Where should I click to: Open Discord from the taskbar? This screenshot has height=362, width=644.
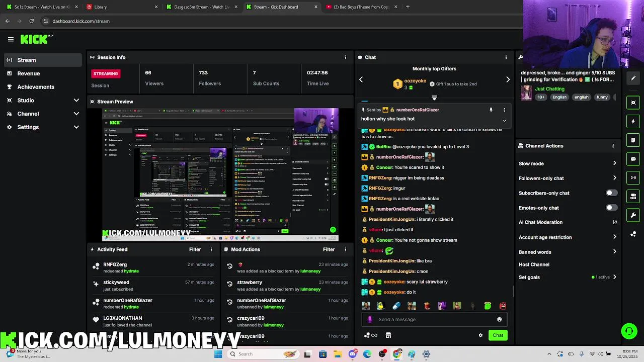click(353, 354)
